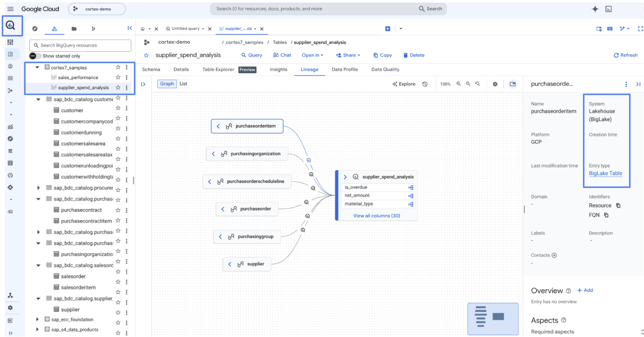Screen dimensions: 644x337
Task: Zoom out on the lineage graph
Action: [x=468, y=84]
